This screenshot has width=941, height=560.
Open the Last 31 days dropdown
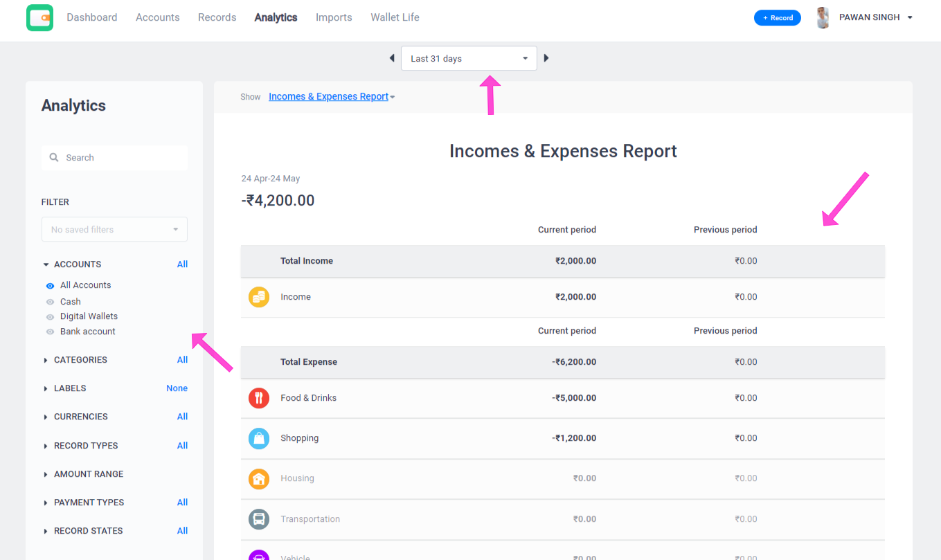pos(469,58)
